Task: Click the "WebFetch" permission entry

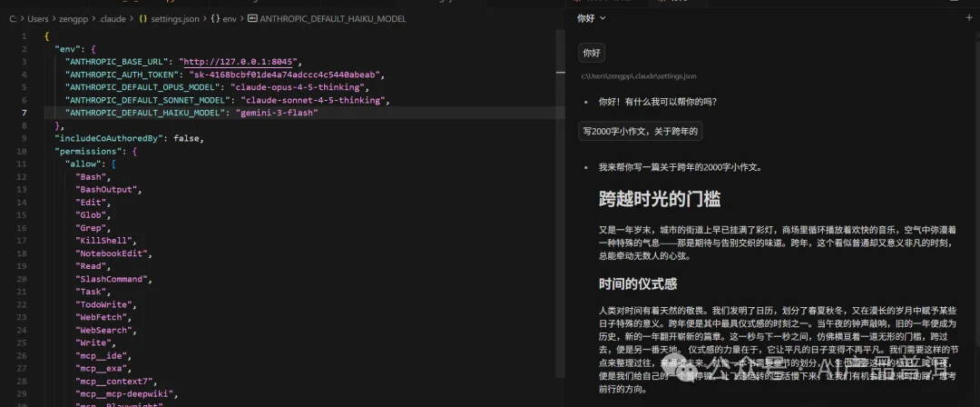Action: pyautogui.click(x=101, y=317)
